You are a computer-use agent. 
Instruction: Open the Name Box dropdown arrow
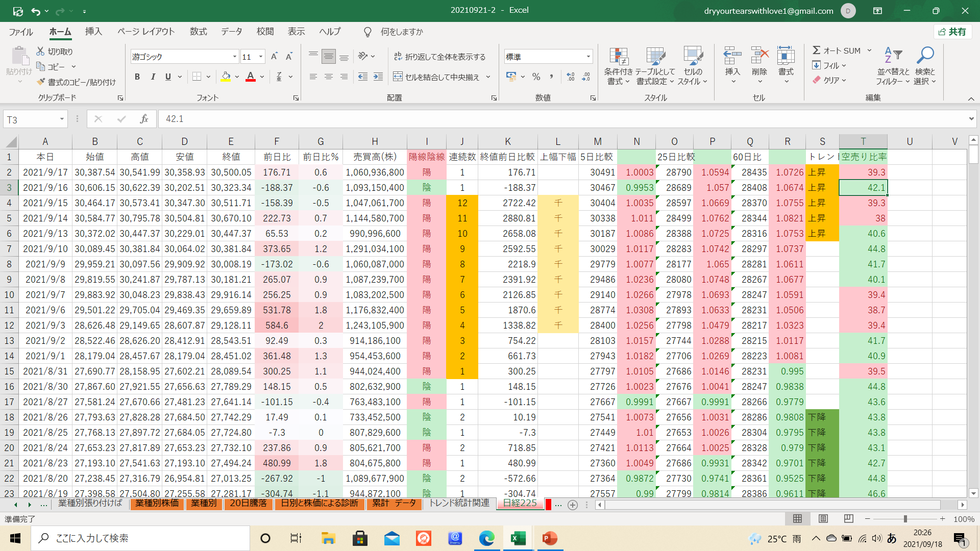point(62,119)
